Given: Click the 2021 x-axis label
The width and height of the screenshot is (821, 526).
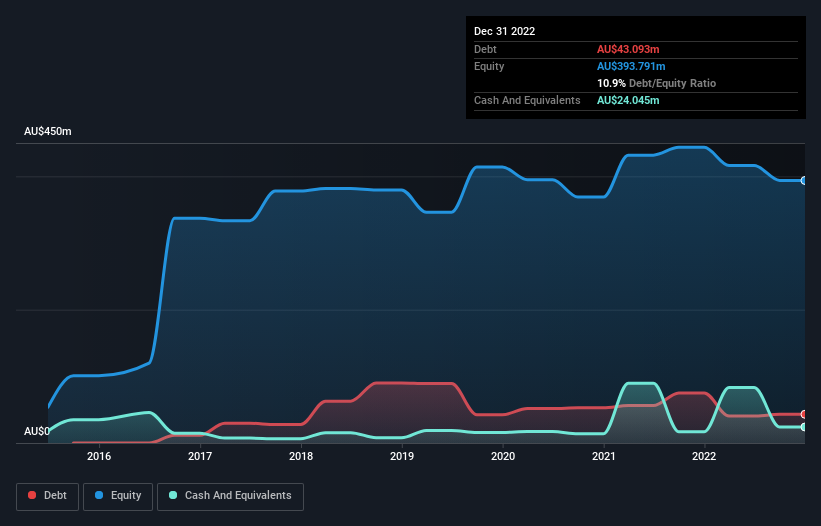Looking at the screenshot, I should (604, 456).
